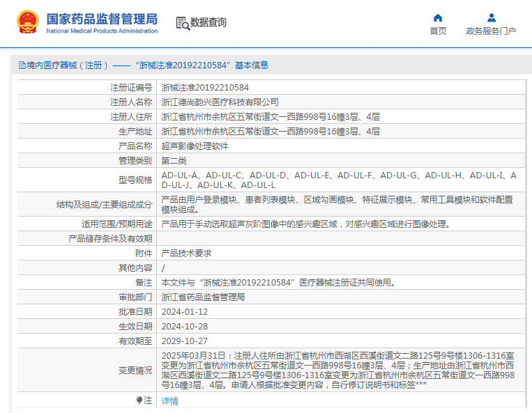Click the 管理类别 row label
This screenshot has width=532, height=413.
135,161
